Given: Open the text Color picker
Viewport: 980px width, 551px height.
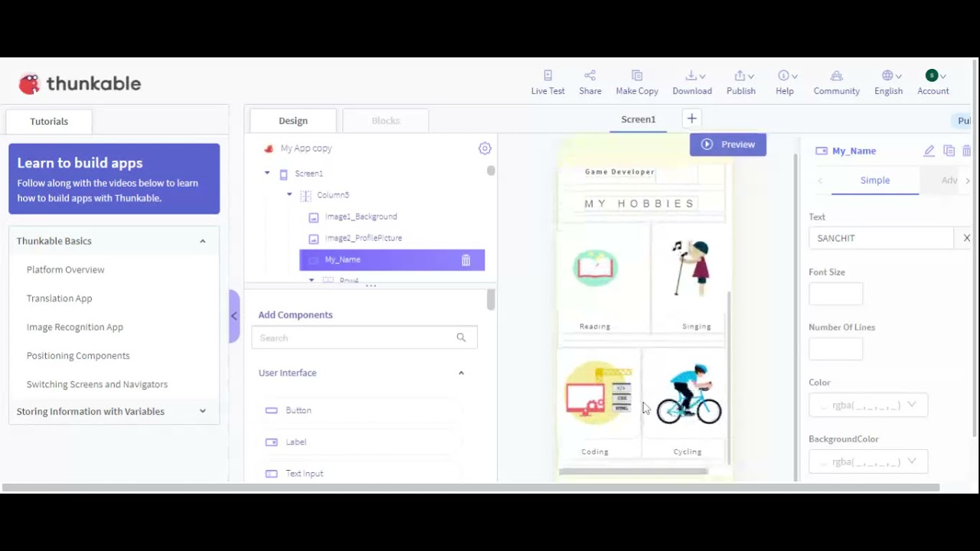Looking at the screenshot, I should (868, 405).
